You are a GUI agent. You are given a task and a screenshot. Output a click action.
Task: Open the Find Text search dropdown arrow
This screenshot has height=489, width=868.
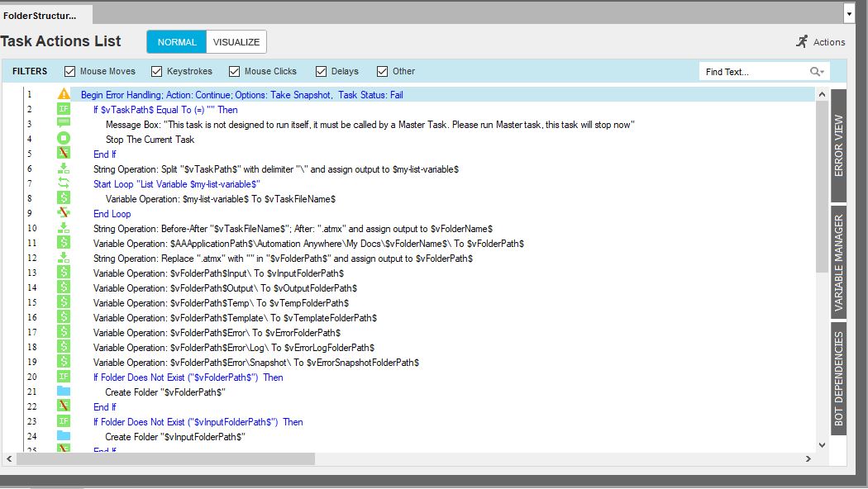[x=818, y=72]
